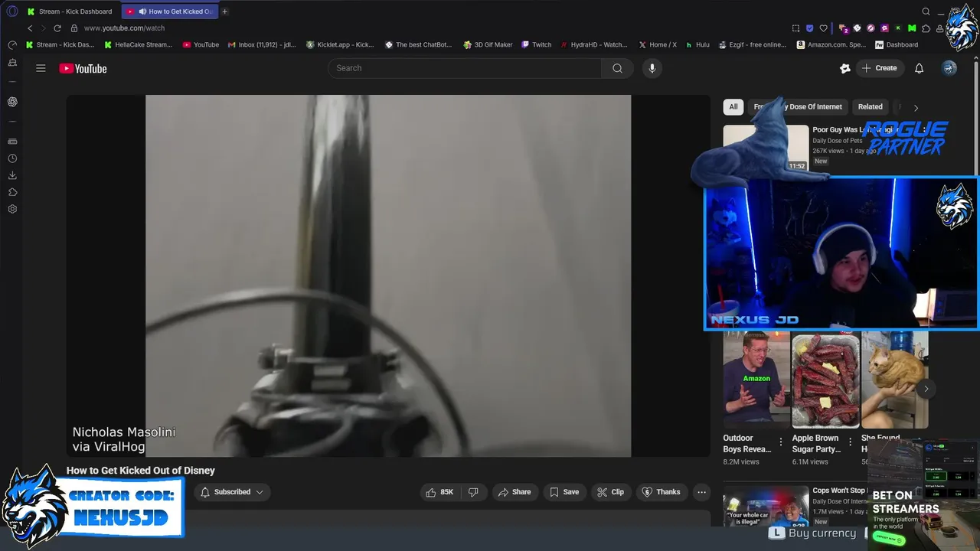
Task: Open the Opera menu logo
Action: pyautogui.click(x=12, y=11)
